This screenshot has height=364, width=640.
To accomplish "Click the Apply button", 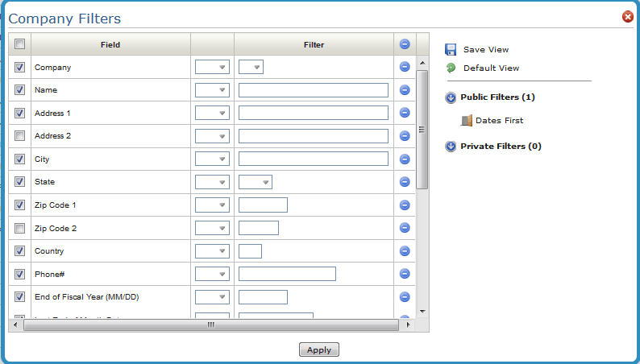I will [319, 350].
